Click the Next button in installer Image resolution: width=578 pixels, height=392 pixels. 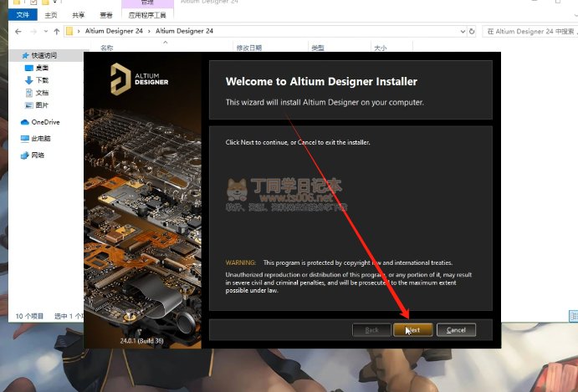[413, 330]
